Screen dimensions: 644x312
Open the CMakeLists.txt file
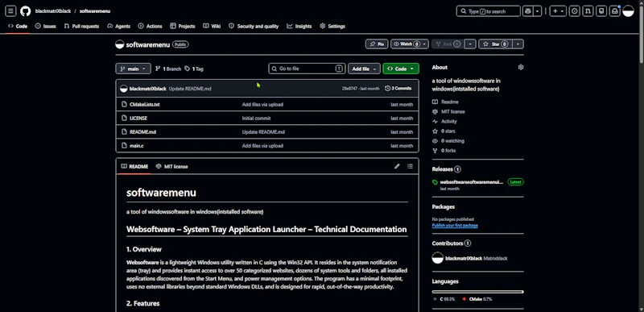pos(145,105)
